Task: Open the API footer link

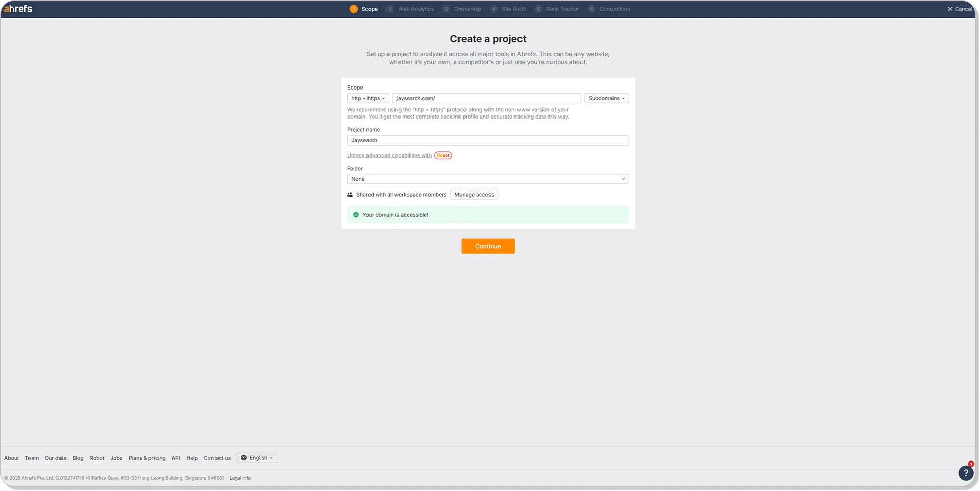Action: coord(176,458)
